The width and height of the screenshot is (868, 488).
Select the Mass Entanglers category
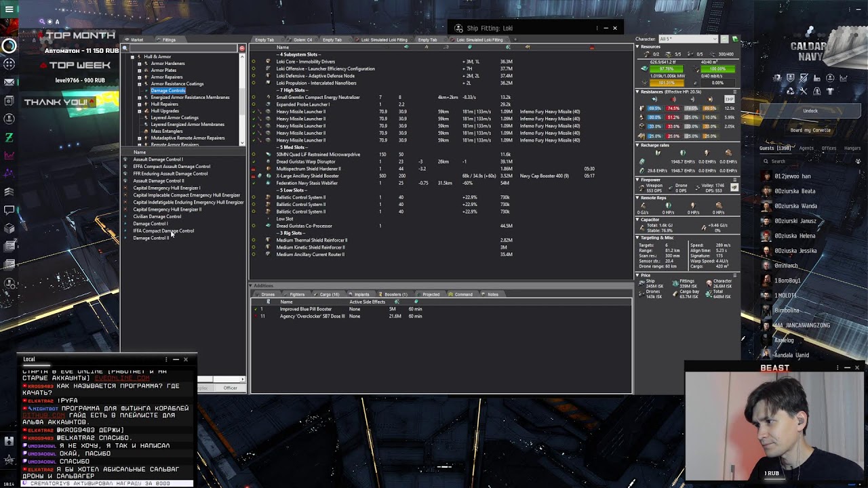click(167, 131)
